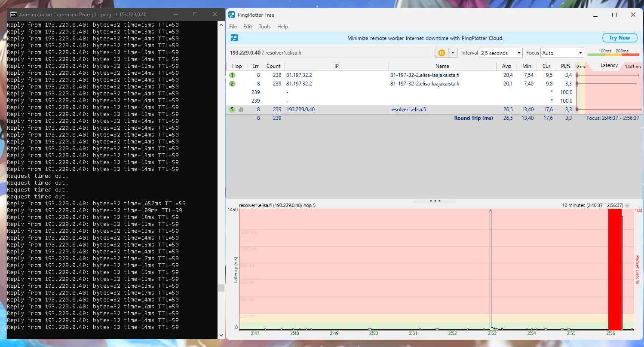Pause the PingPlotter trace
Image resolution: width=644 pixels, height=347 pixels.
pyautogui.click(x=441, y=53)
